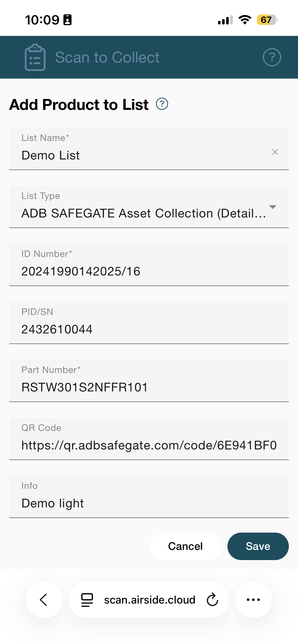Expand the List Type dropdown arrow
The height and width of the screenshot is (644, 298).
pyautogui.click(x=273, y=207)
